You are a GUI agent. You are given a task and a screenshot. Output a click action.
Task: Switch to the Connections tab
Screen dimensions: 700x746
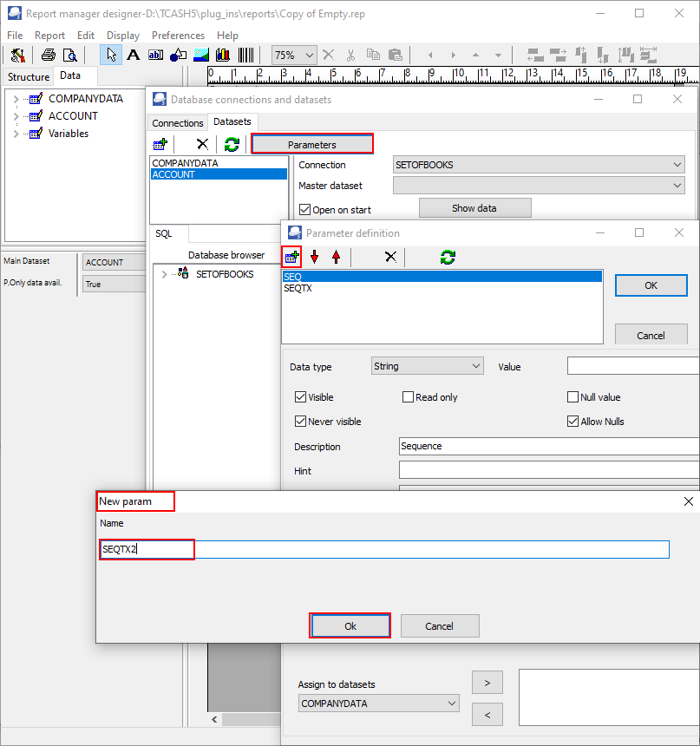pyautogui.click(x=178, y=123)
